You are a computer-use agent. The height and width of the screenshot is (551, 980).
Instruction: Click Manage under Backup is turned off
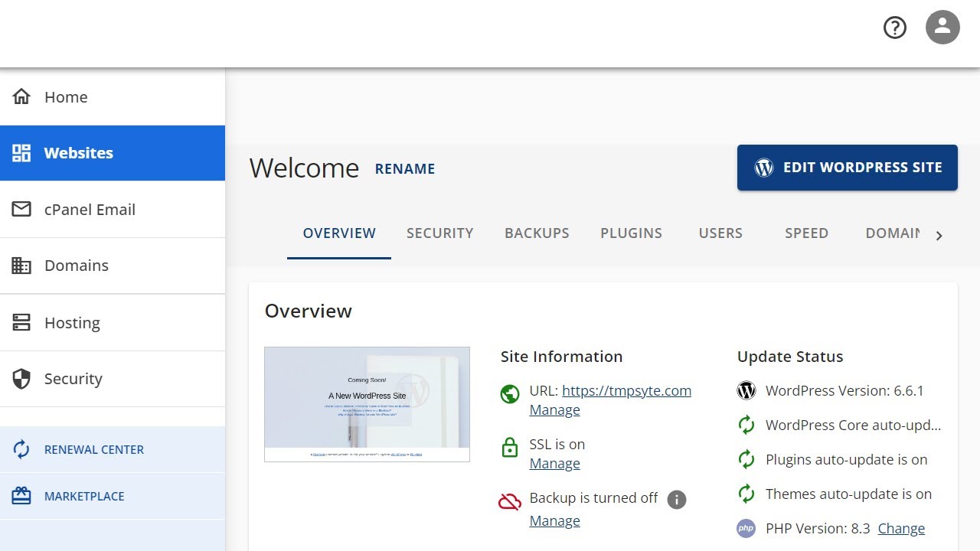pos(555,520)
